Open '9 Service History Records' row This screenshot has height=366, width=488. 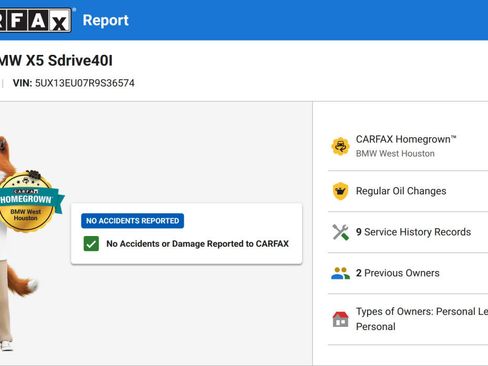(x=413, y=232)
